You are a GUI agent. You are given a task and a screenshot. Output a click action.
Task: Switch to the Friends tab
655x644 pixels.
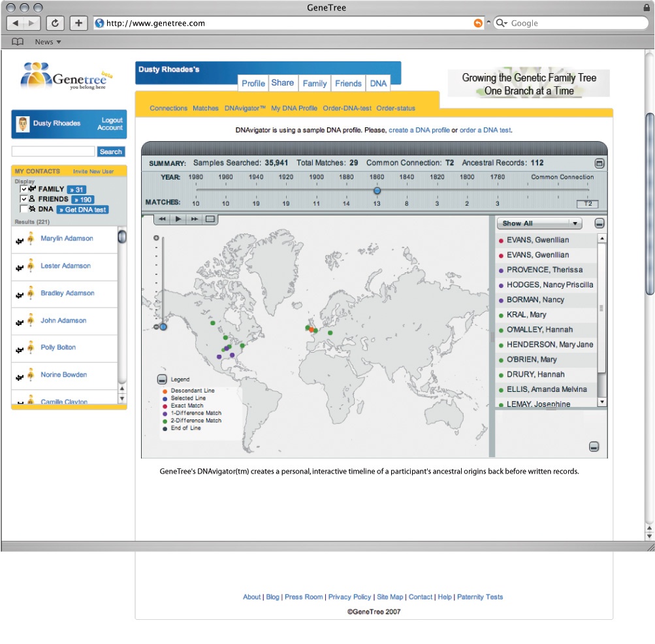coord(348,83)
